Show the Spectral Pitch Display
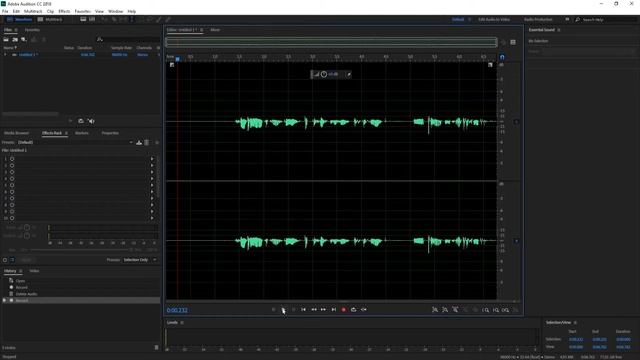The width and height of the screenshot is (640, 360). (x=92, y=19)
